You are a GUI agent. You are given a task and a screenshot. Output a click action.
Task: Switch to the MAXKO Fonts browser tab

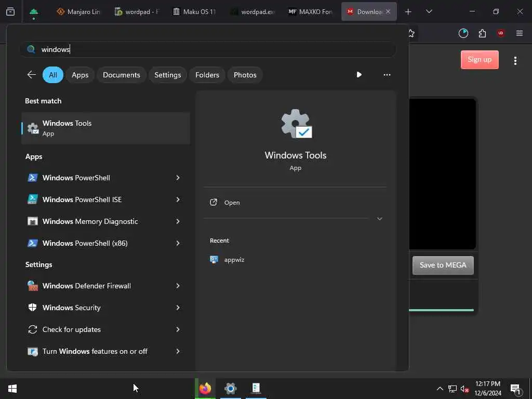311,11
